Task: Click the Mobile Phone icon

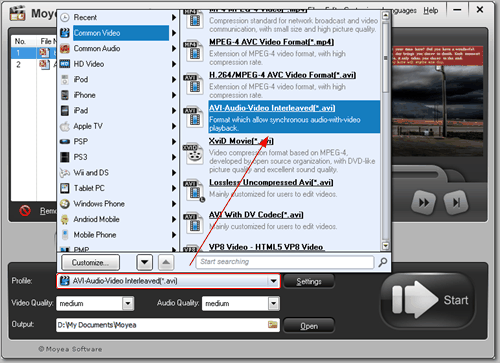Action: 65,235
